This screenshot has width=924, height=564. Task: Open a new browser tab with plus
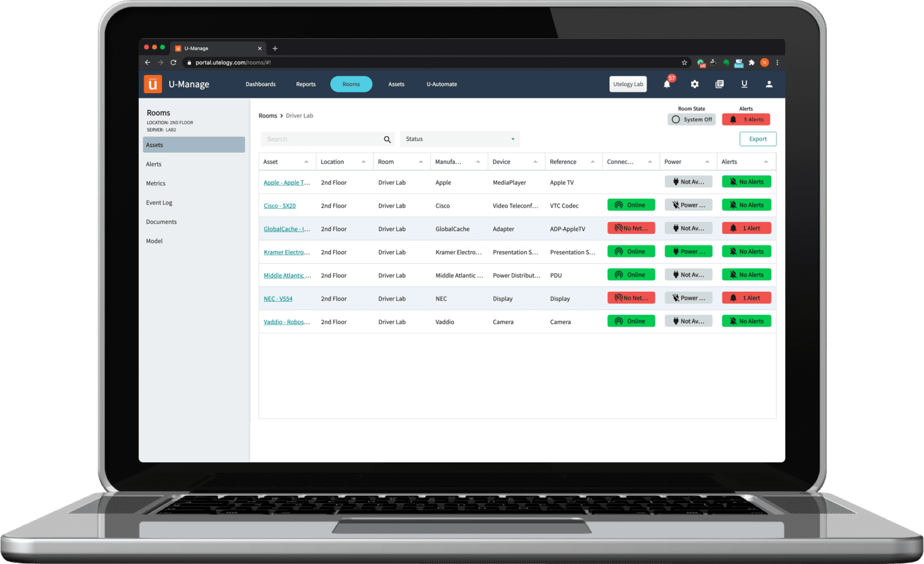click(275, 49)
